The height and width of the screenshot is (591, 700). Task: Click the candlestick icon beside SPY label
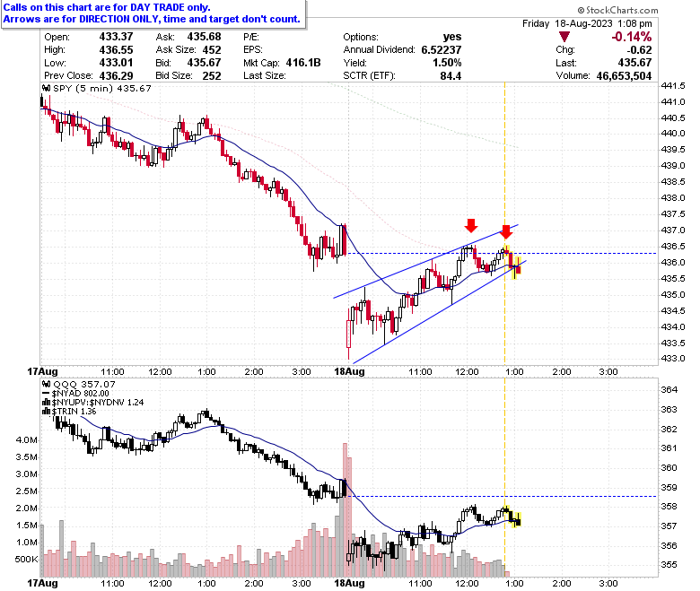pos(46,88)
